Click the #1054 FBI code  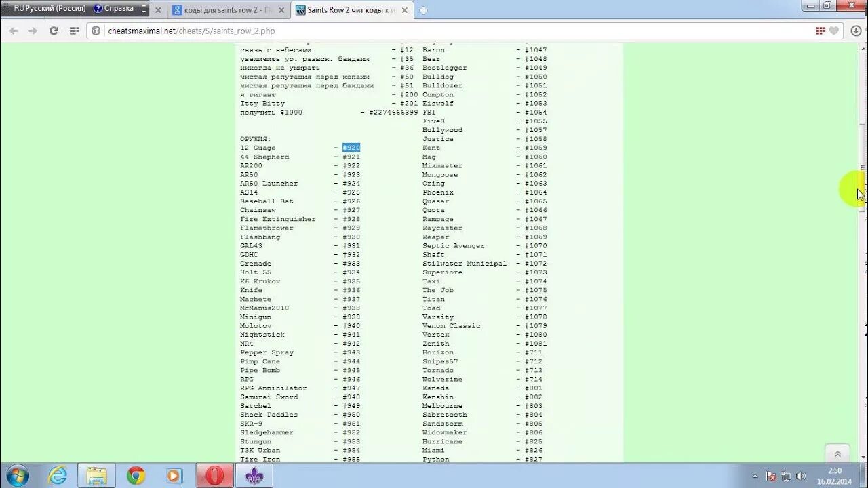[536, 113]
